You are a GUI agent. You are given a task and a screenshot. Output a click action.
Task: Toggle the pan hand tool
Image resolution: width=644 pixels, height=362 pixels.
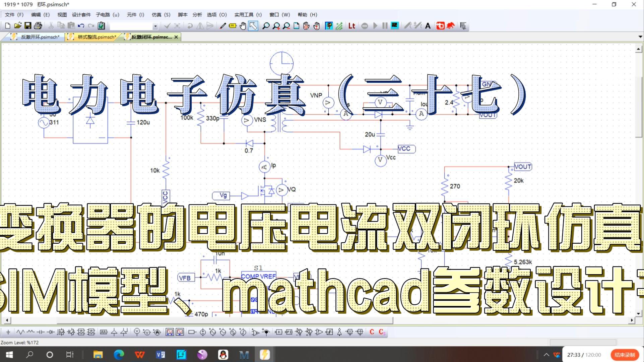[243, 26]
